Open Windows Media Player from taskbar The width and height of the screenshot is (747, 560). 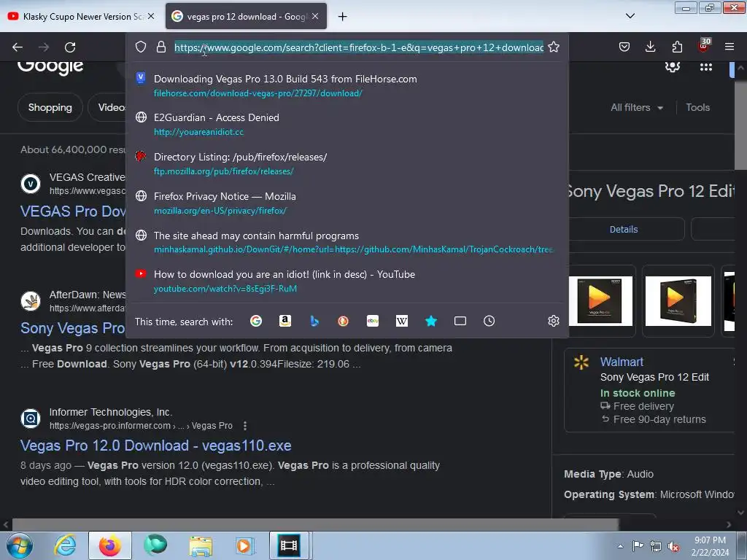(245, 545)
